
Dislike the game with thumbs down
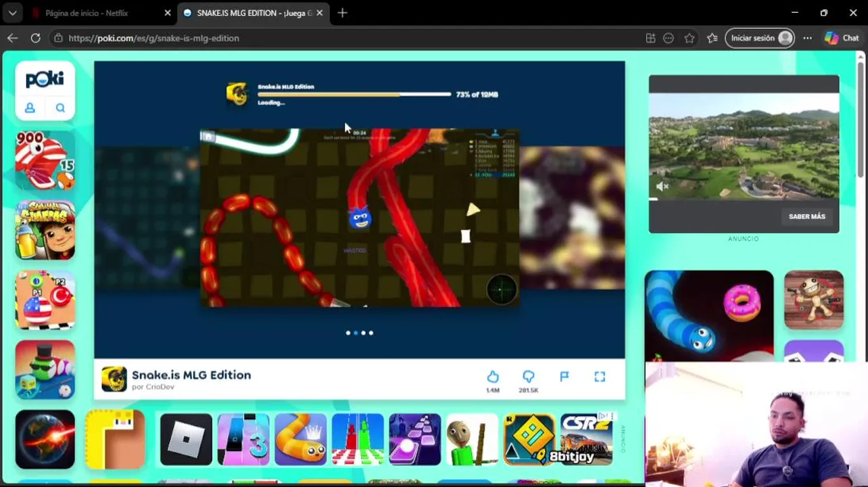tap(528, 377)
